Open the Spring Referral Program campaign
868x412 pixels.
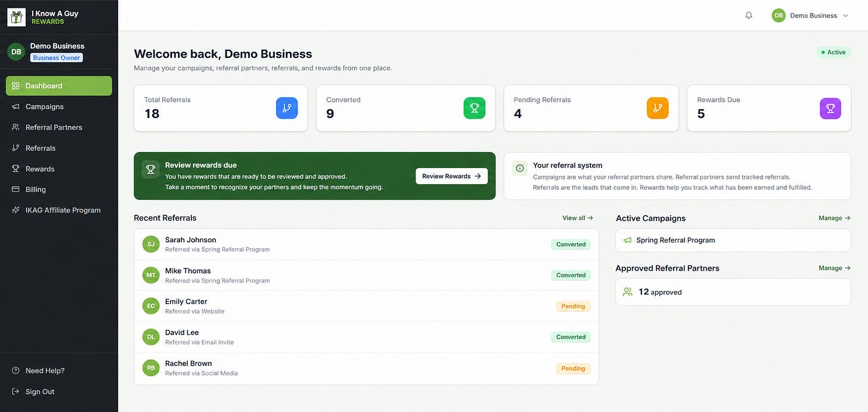733,240
